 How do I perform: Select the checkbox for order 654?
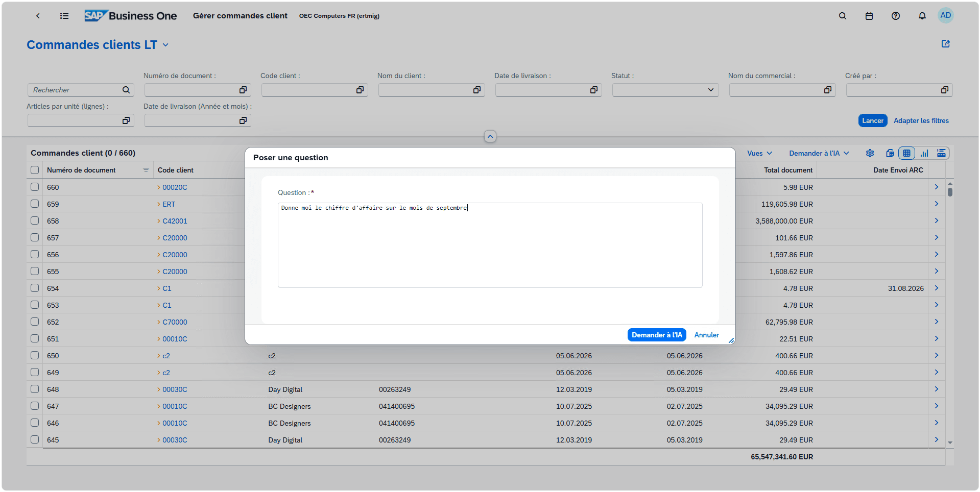tap(35, 288)
